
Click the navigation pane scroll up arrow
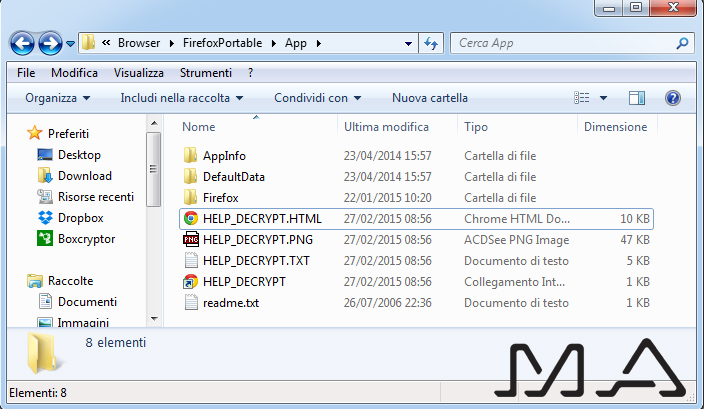154,123
